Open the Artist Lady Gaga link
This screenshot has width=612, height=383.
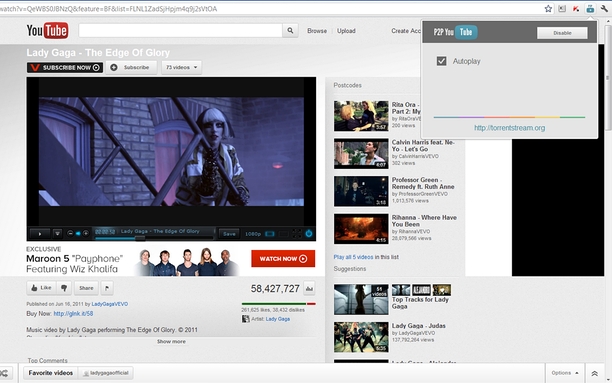click(x=278, y=319)
